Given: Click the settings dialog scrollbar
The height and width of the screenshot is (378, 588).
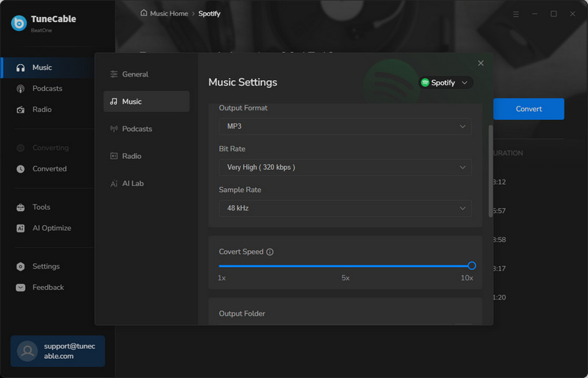Looking at the screenshot, I should pos(490,171).
